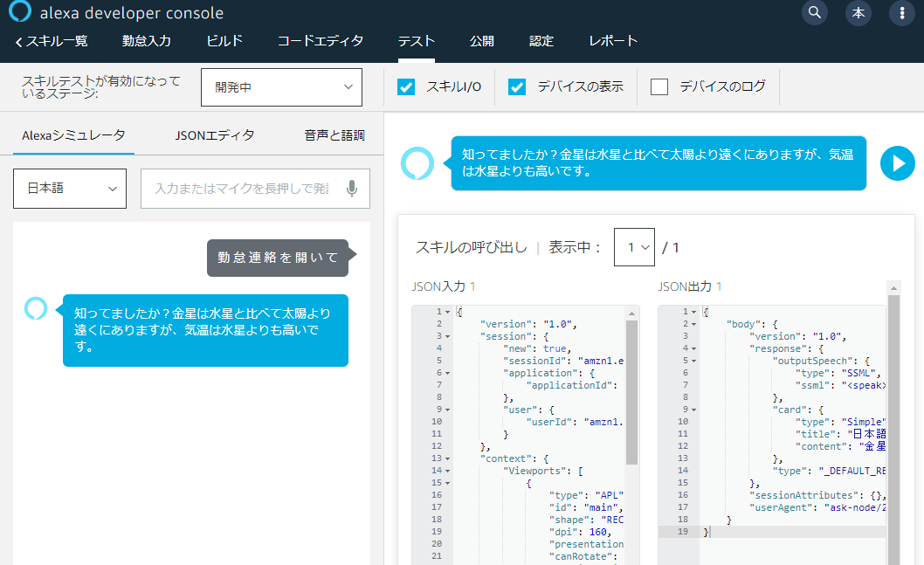924x565 pixels.
Task: Select the Alexaシミュレータ tab
Action: [73, 135]
